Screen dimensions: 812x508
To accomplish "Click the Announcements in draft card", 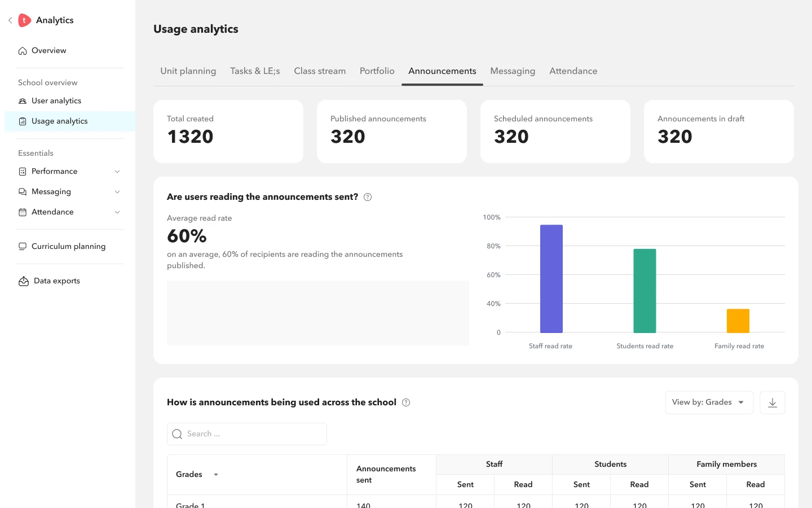I will coord(719,132).
